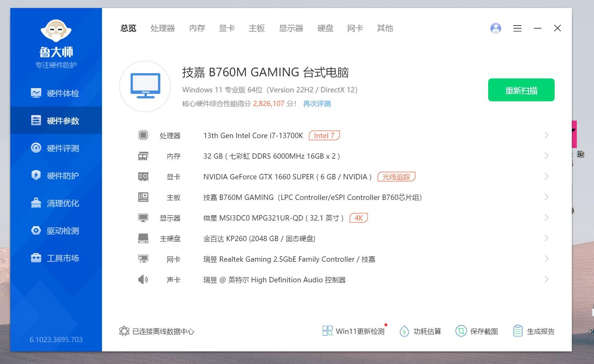Switch to the 主板 tab
The image size is (594, 364).
click(x=257, y=28)
